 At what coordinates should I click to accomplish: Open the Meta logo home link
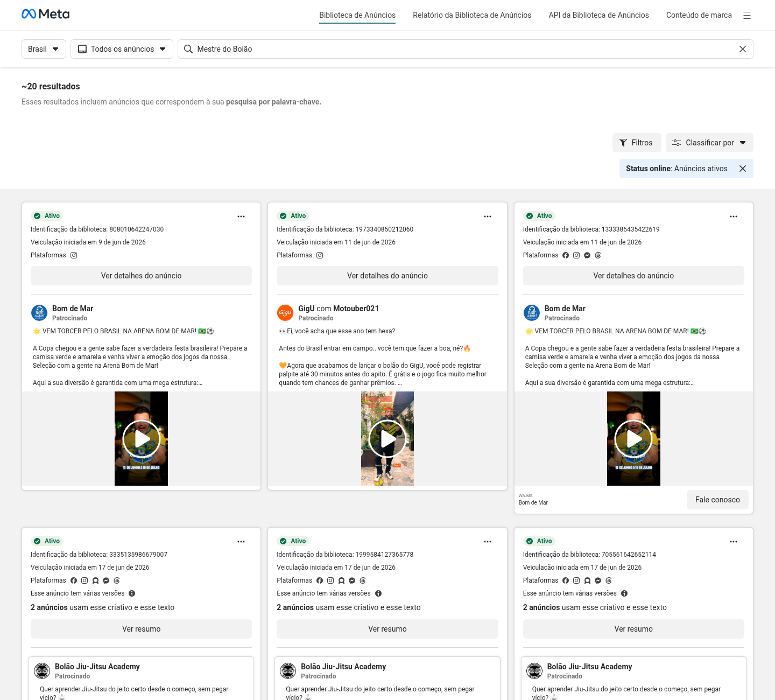(x=45, y=15)
